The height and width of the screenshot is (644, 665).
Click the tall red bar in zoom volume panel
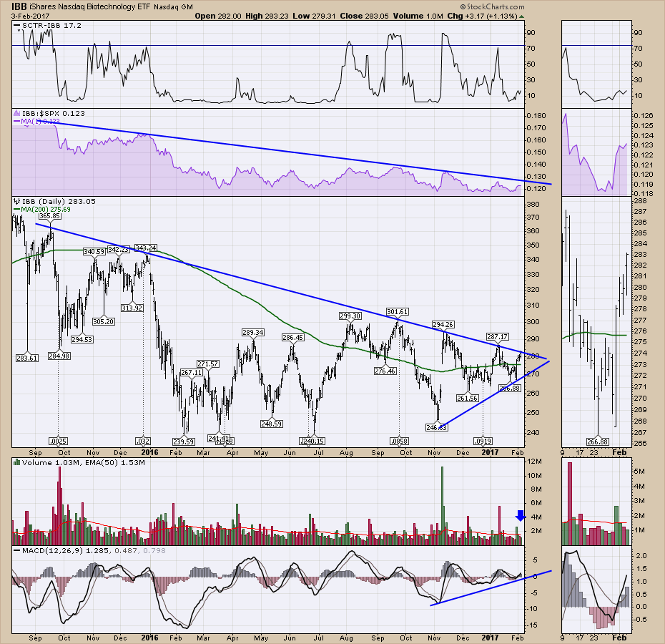570,504
